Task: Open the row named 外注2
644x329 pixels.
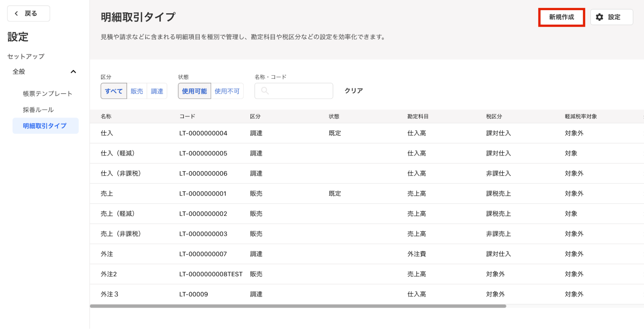Action: (x=367, y=274)
